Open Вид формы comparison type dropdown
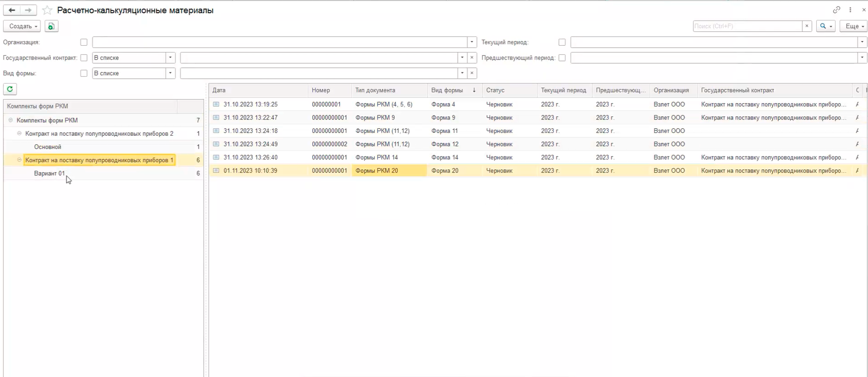This screenshot has width=868, height=377. click(170, 73)
